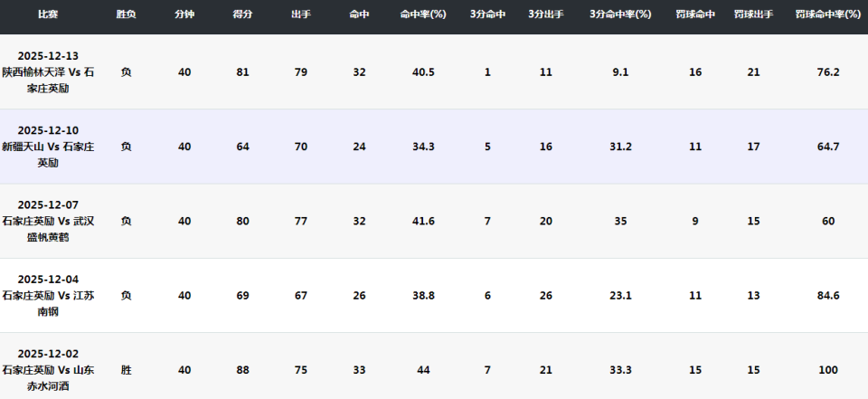
Task: Click the 2025-12-02 山东赤水河酒 match
Action: point(48,370)
